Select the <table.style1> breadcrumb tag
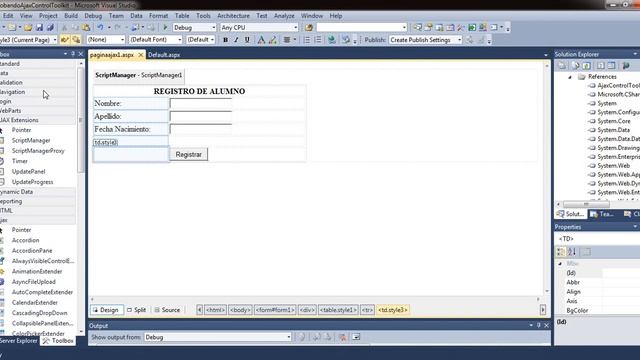This screenshot has width=640, height=360. (338, 310)
